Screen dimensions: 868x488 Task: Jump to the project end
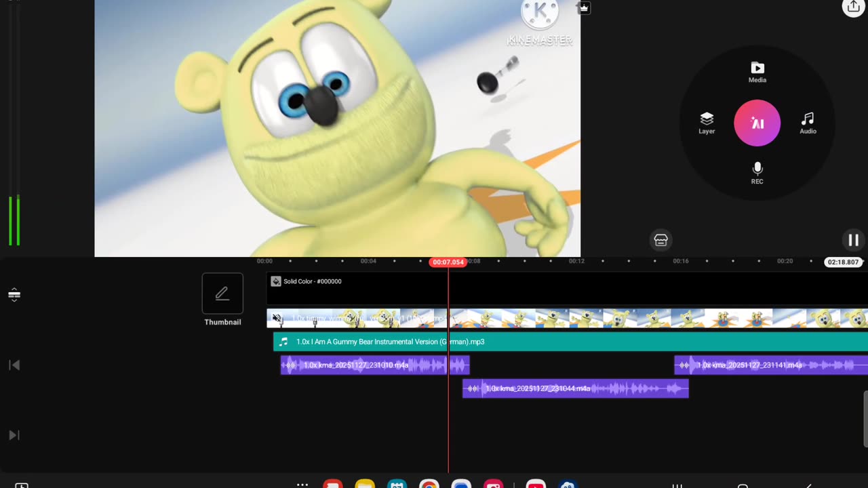coord(14,435)
